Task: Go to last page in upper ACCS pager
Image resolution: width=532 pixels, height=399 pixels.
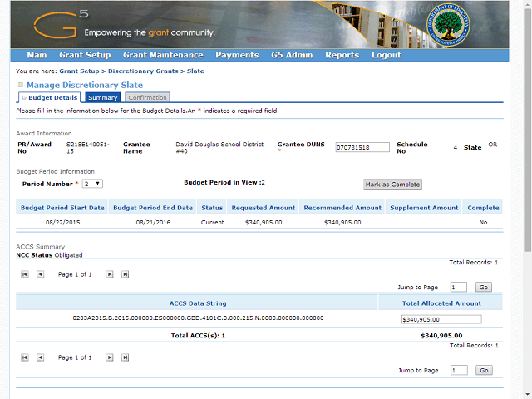Action: (126, 274)
